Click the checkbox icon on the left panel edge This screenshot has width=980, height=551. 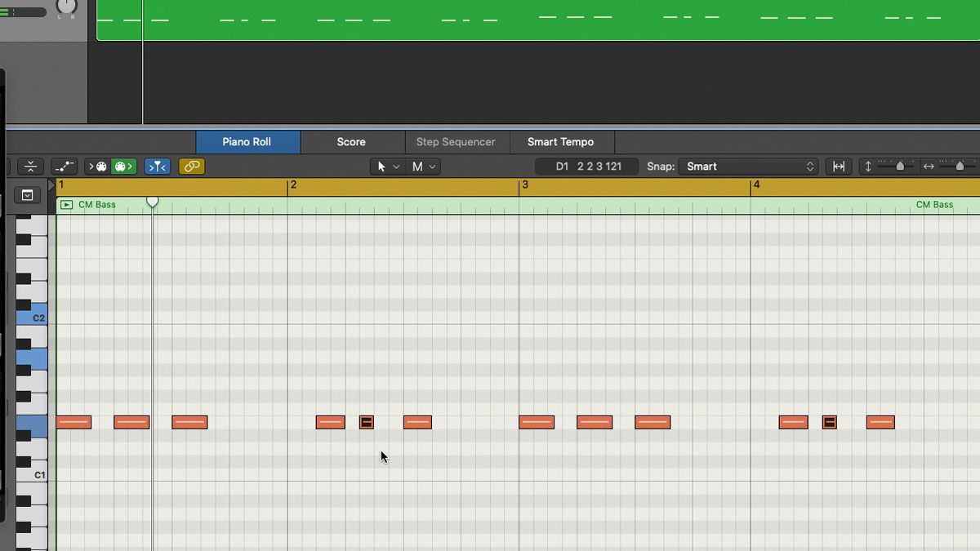click(x=28, y=195)
